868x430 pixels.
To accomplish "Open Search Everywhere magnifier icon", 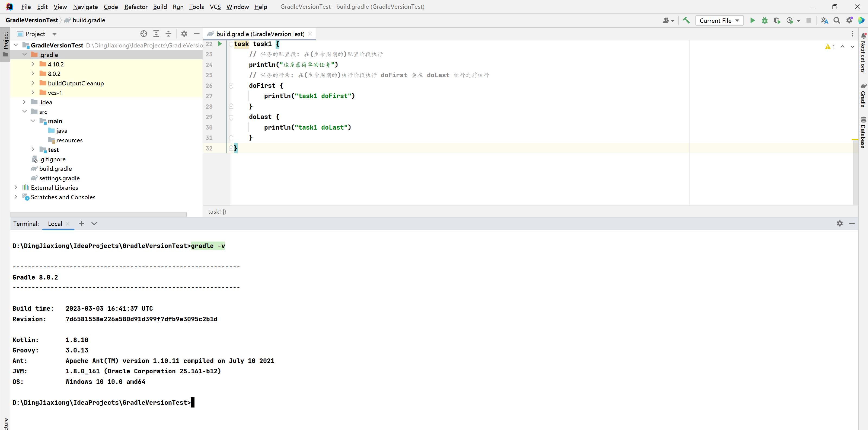I will coord(837,21).
